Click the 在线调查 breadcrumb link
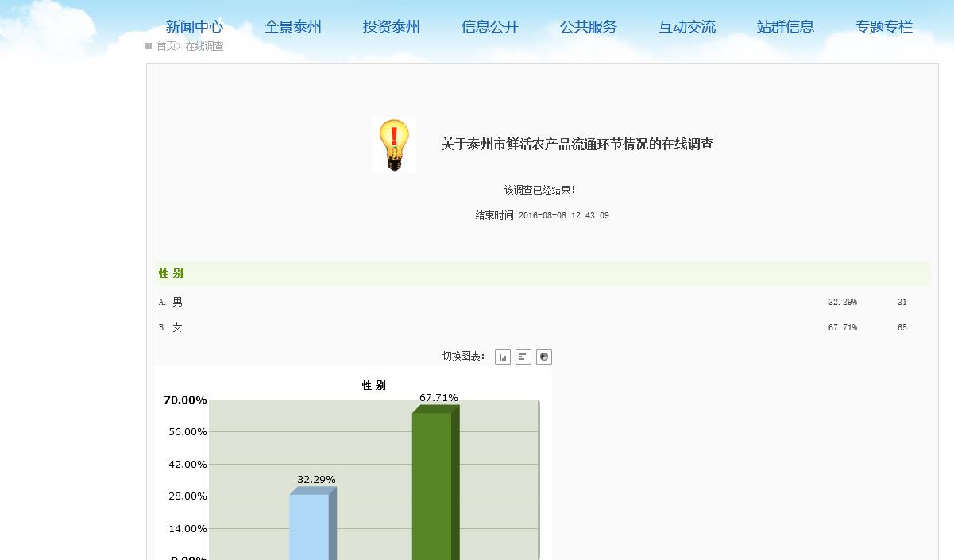This screenshot has width=954, height=560. pyautogui.click(x=205, y=46)
